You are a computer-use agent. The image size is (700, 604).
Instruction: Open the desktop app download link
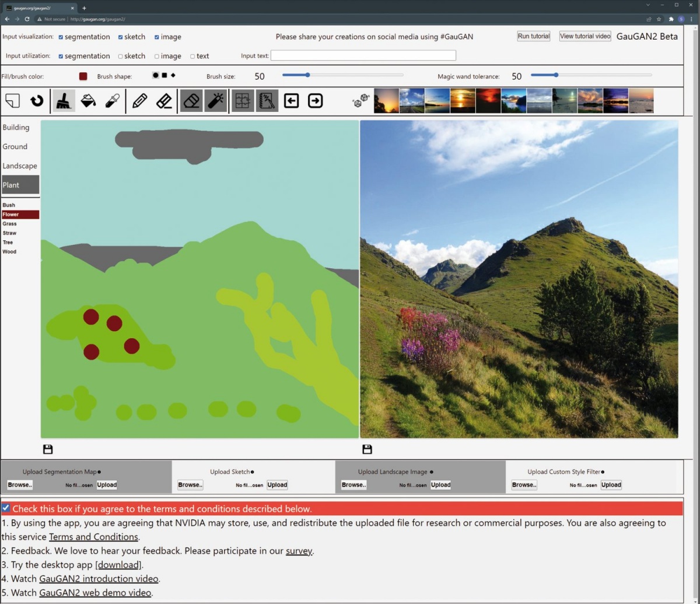[x=119, y=565]
